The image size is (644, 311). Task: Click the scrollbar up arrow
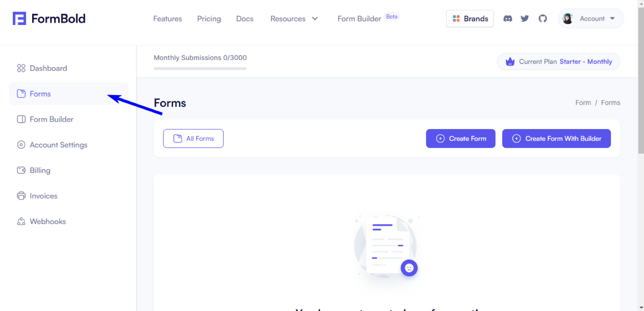click(x=641, y=3)
